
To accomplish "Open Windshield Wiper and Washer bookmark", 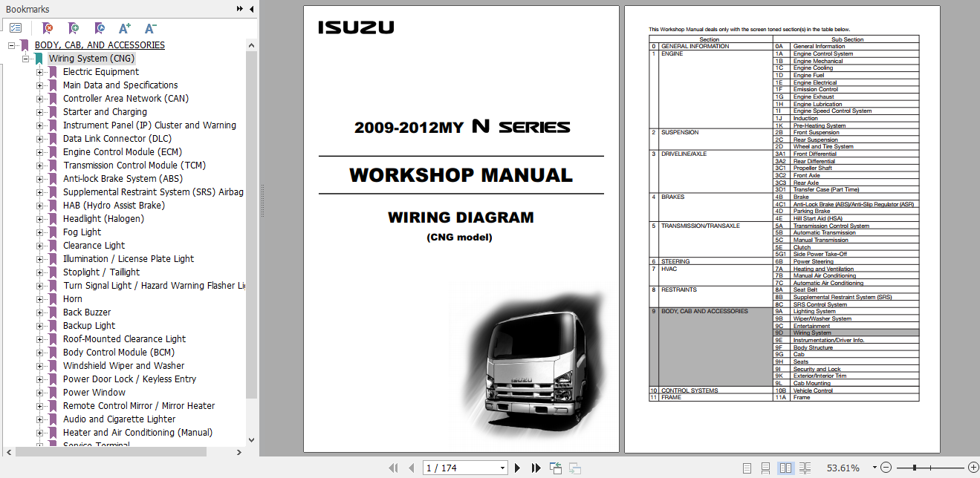I will point(124,366).
